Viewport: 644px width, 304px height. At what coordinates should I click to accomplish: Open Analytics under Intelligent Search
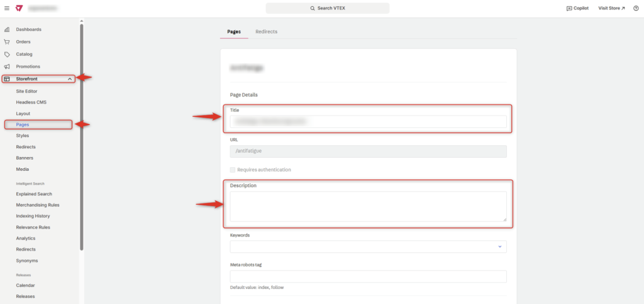[x=25, y=238]
